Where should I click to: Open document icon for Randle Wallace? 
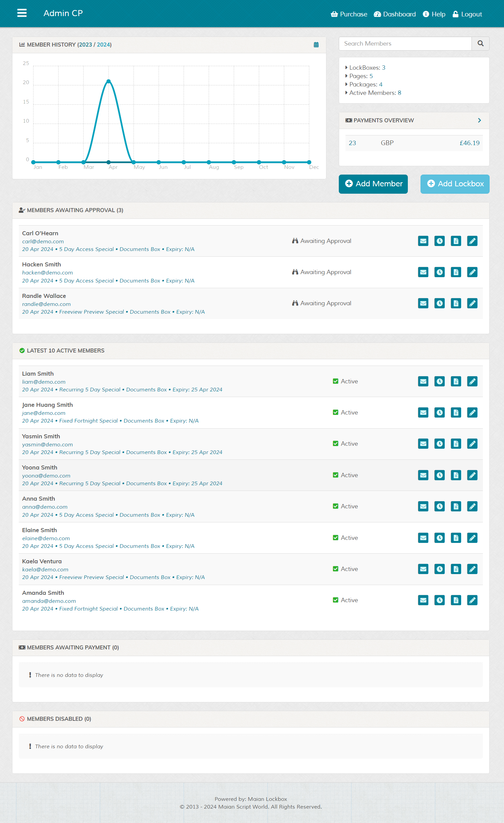tap(456, 303)
